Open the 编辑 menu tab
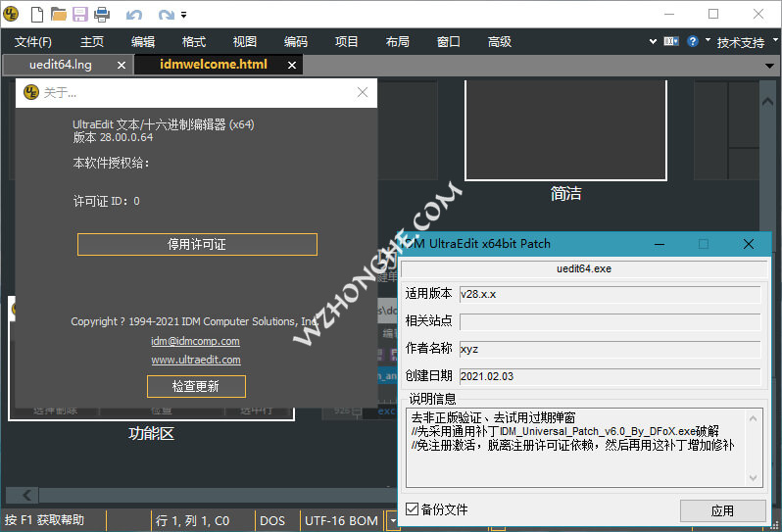Viewport: 782px width, 532px height. 143,42
